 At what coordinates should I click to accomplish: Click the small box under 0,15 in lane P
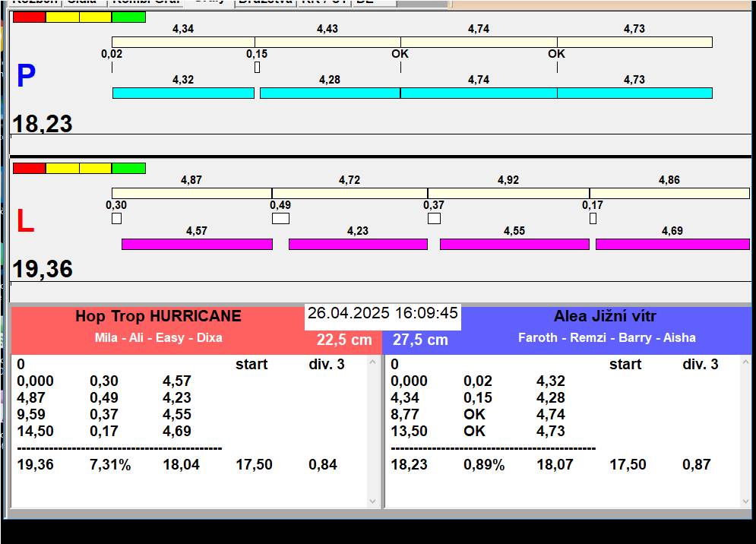click(x=257, y=68)
